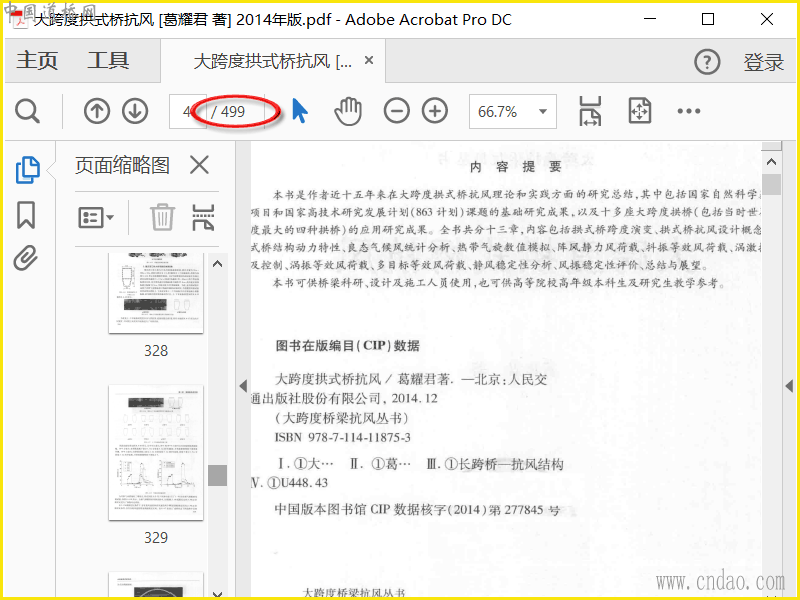
Task: Click the fit full page icon
Action: [640, 111]
